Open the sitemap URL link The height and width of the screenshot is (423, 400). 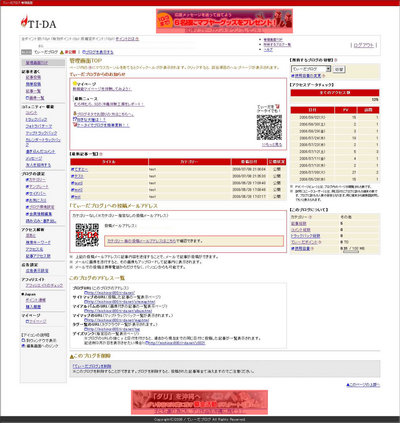(x=120, y=302)
